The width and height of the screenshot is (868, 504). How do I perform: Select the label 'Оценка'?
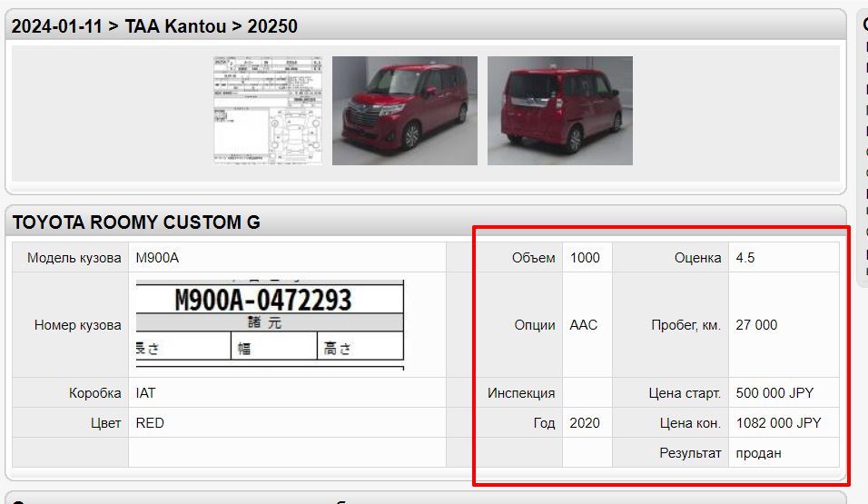(x=697, y=258)
